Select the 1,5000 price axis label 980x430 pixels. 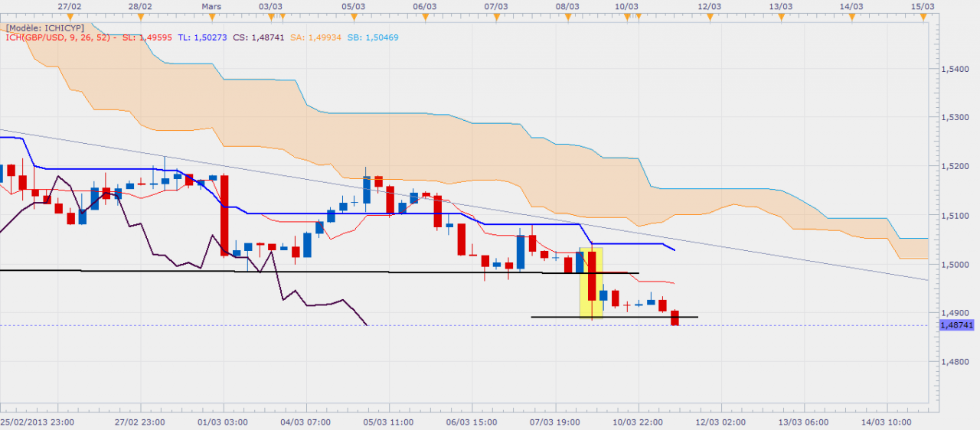(x=954, y=265)
